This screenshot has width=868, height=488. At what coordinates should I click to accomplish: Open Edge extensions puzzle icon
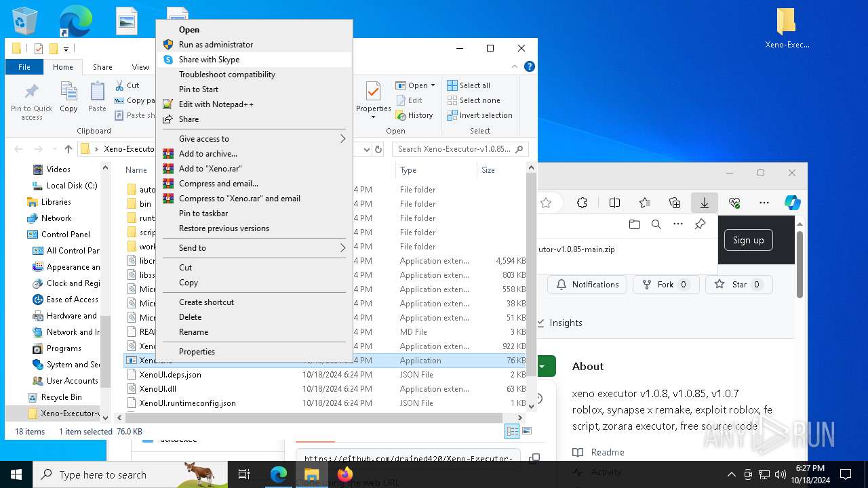click(582, 203)
